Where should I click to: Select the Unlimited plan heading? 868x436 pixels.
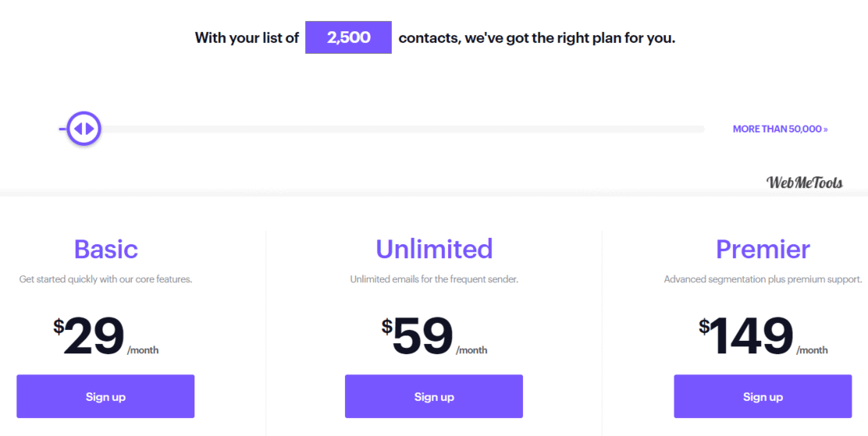(434, 249)
